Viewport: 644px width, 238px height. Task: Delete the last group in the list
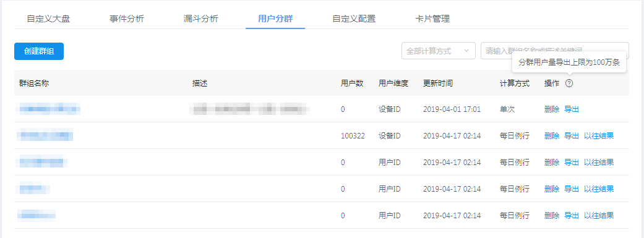point(552,215)
